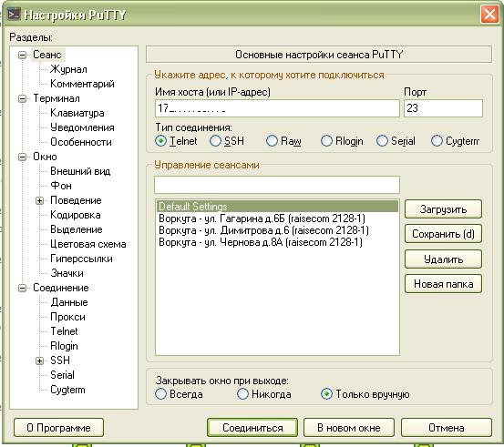Select the Raw connection type
Image resolution: width=504 pixels, height=447 pixels.
pyautogui.click(x=272, y=141)
